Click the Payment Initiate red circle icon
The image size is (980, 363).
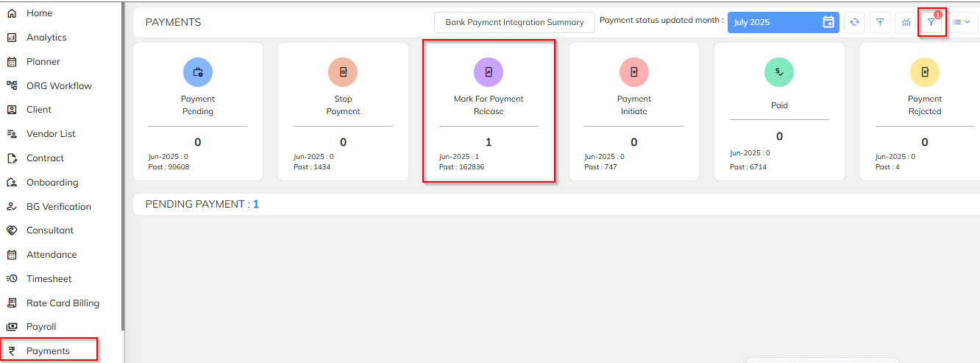(634, 72)
